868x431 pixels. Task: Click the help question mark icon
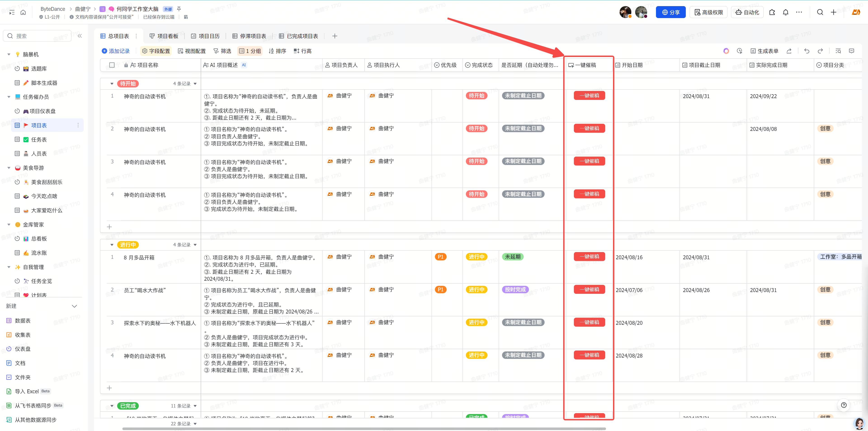(x=843, y=405)
